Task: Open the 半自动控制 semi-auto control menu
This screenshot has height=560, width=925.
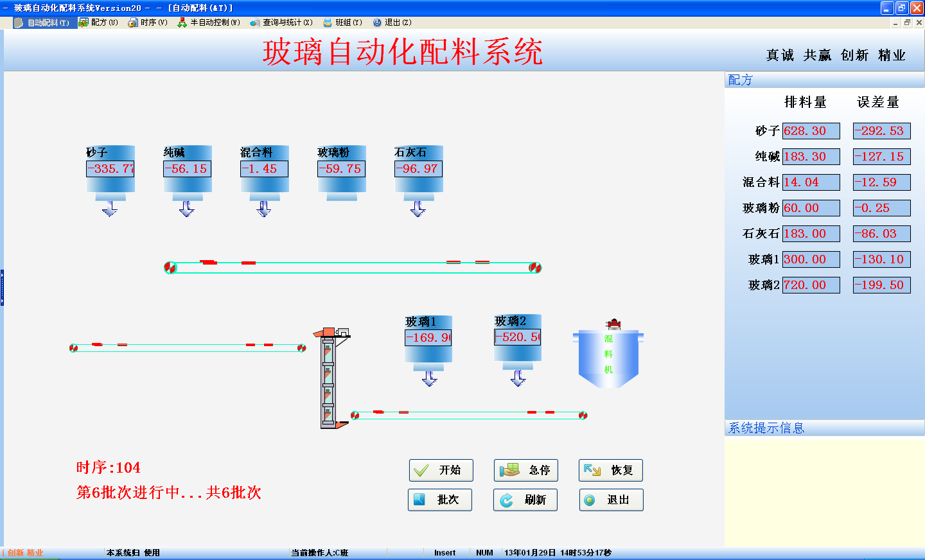Action: [x=209, y=22]
